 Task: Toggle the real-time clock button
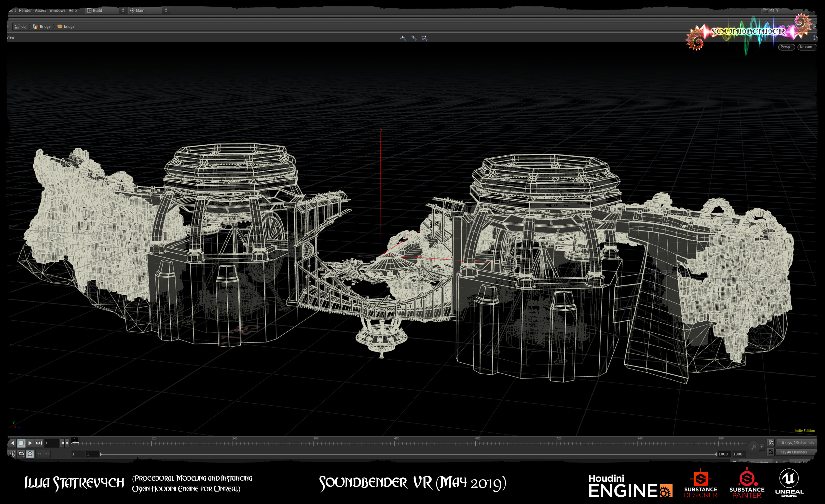click(x=30, y=454)
